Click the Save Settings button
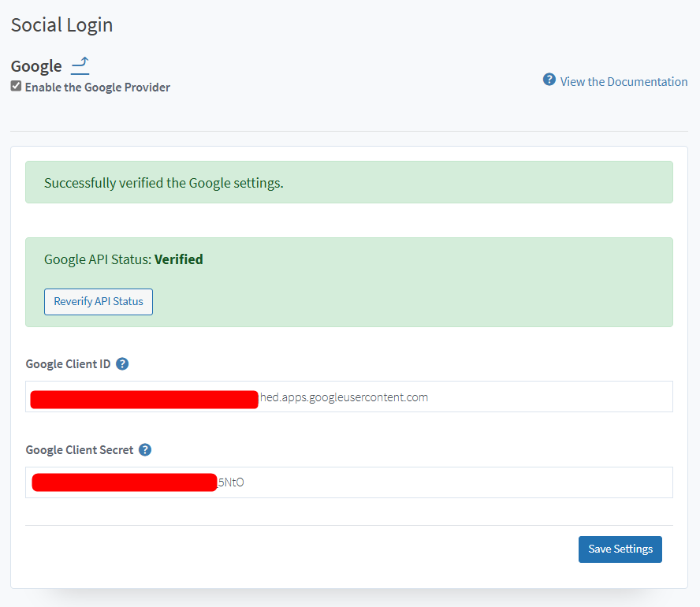The image size is (700, 607). [620, 549]
